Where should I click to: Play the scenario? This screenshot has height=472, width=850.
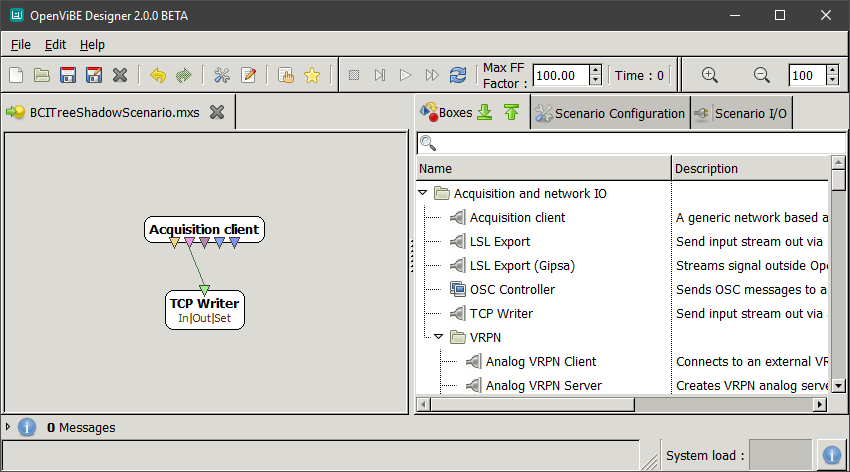405,75
